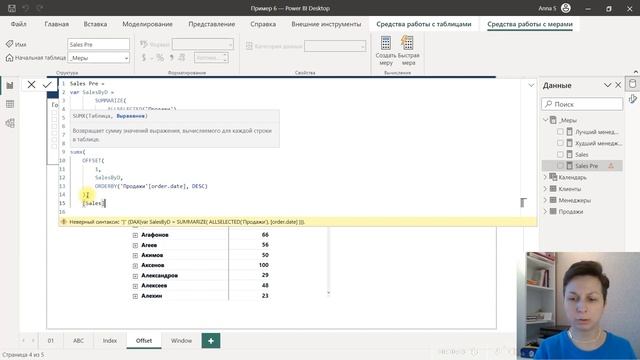Click the Создать меру icon
This screenshot has height=360, width=640.
pos(386,43)
